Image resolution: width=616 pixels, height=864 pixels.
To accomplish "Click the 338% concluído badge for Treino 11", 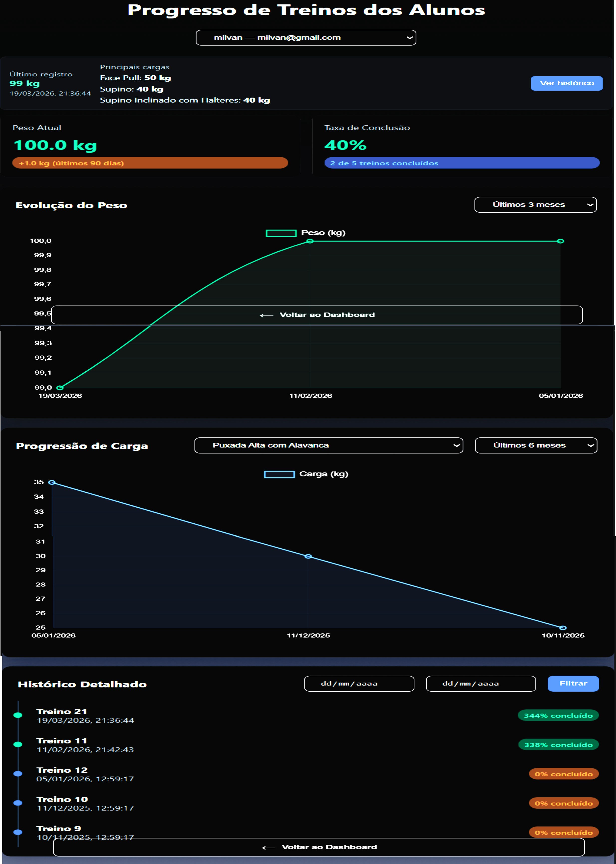I will 558,744.
